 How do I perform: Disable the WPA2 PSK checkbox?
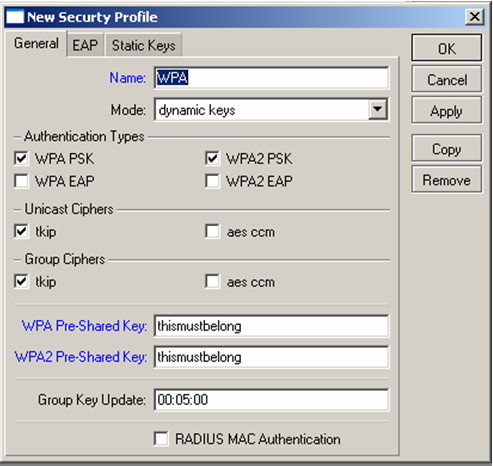[x=212, y=158]
